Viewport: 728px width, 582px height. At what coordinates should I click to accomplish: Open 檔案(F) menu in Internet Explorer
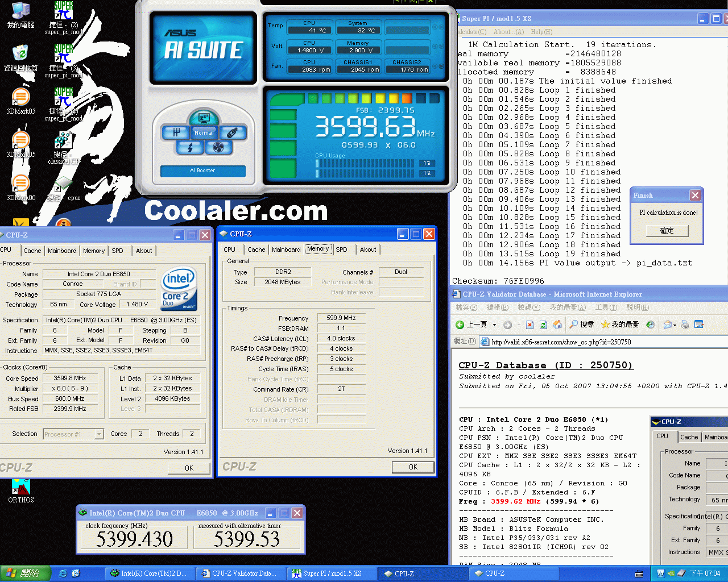466,307
